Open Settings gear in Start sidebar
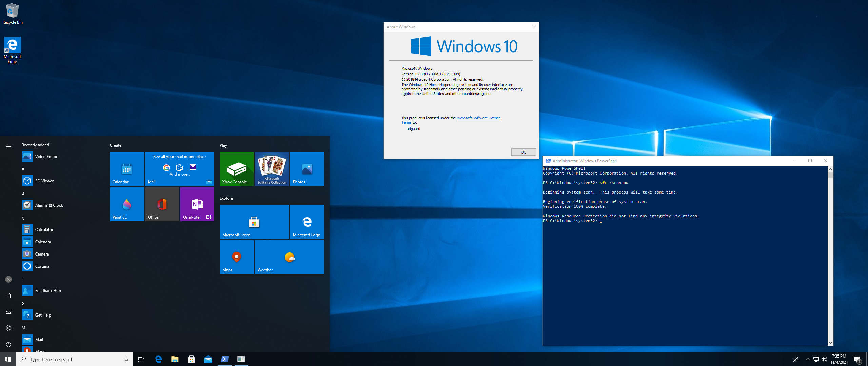The height and width of the screenshot is (366, 868). pos(8,328)
